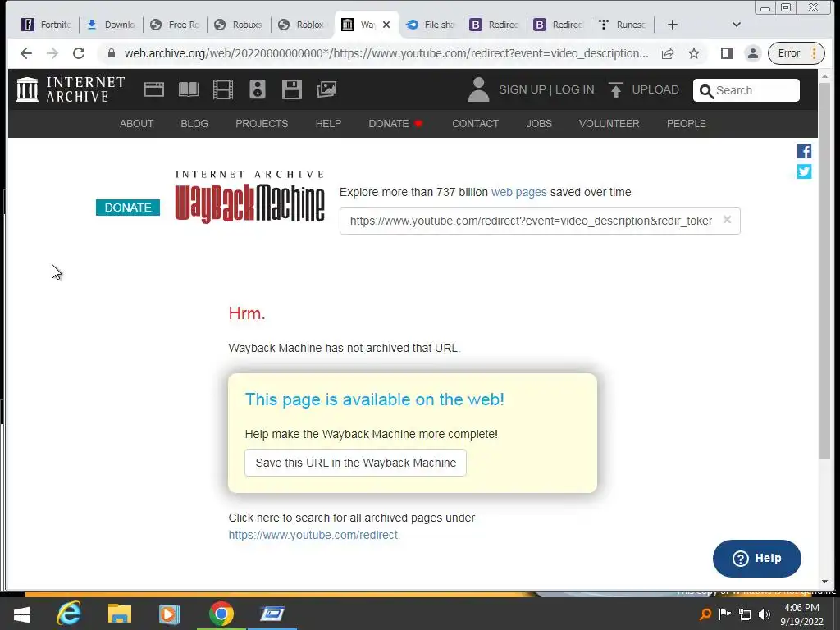Switch to the Fortnite tab
840x630 pixels.
click(47, 25)
